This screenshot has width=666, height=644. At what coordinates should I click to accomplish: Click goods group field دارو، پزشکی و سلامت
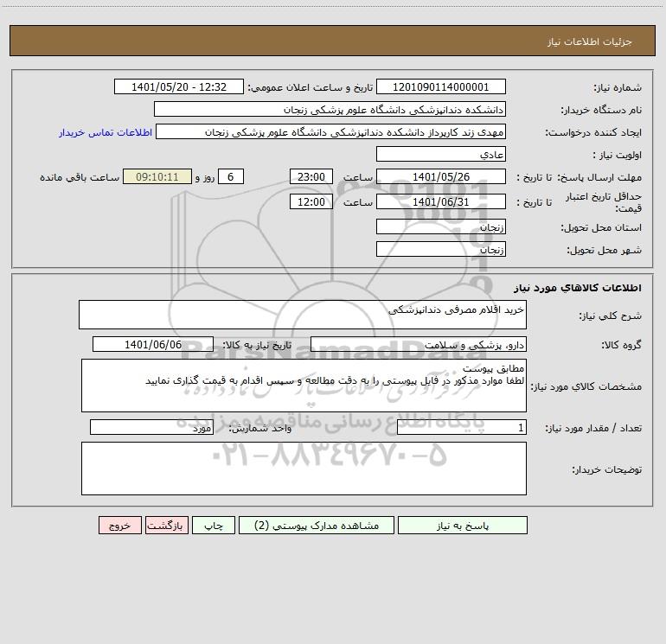(419, 344)
